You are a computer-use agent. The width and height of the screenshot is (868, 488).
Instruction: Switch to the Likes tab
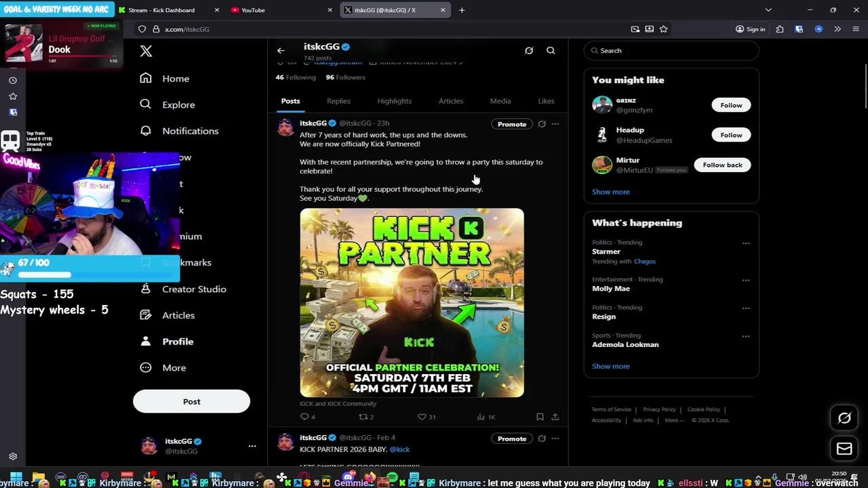[x=546, y=101]
